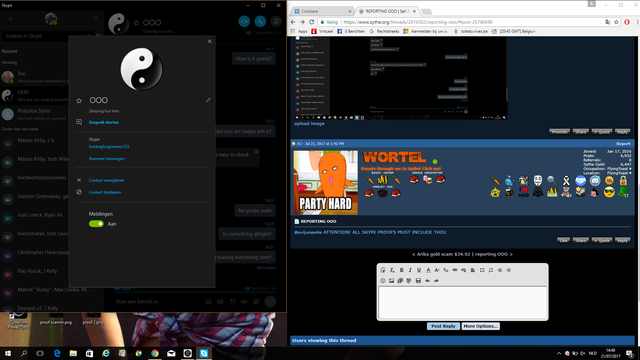Close the contact profile popup
Image resolution: width=640 pixels, height=360 pixels.
tap(209, 41)
